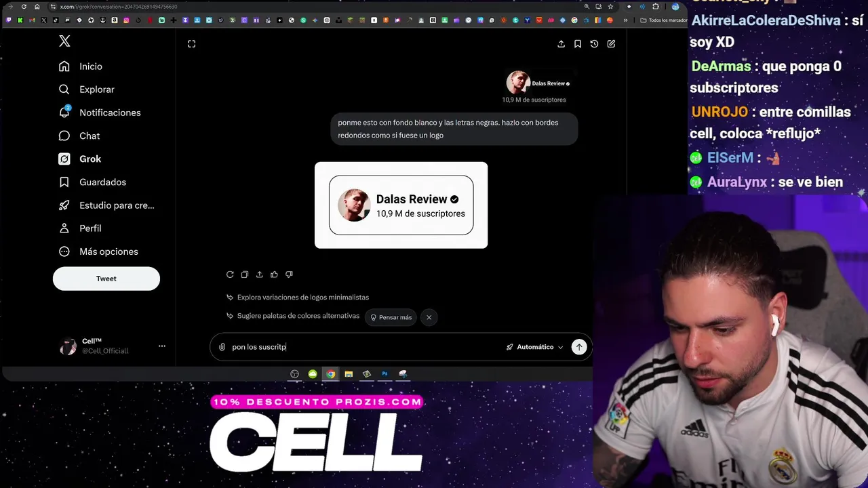
Task: Open the green cloud taskbar app
Action: pyautogui.click(x=313, y=374)
